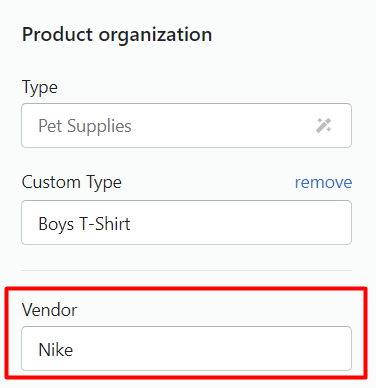This screenshot has width=376, height=388.
Task: Place cursor on Boys T-Shirt text
Action: [x=84, y=224]
